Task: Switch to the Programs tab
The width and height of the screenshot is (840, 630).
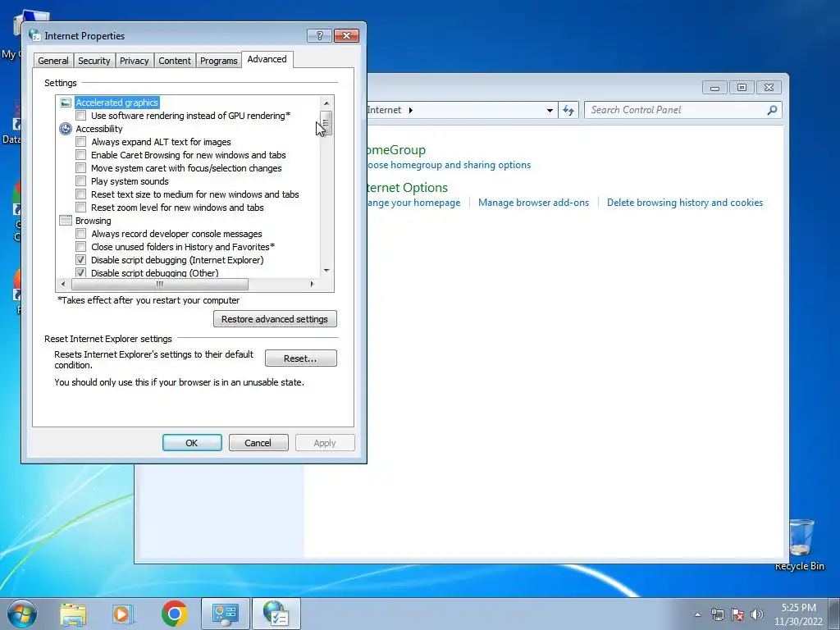Action: [218, 61]
